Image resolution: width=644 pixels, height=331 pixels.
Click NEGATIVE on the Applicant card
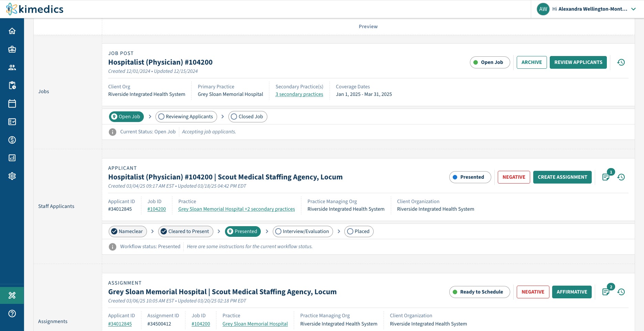pyautogui.click(x=514, y=177)
